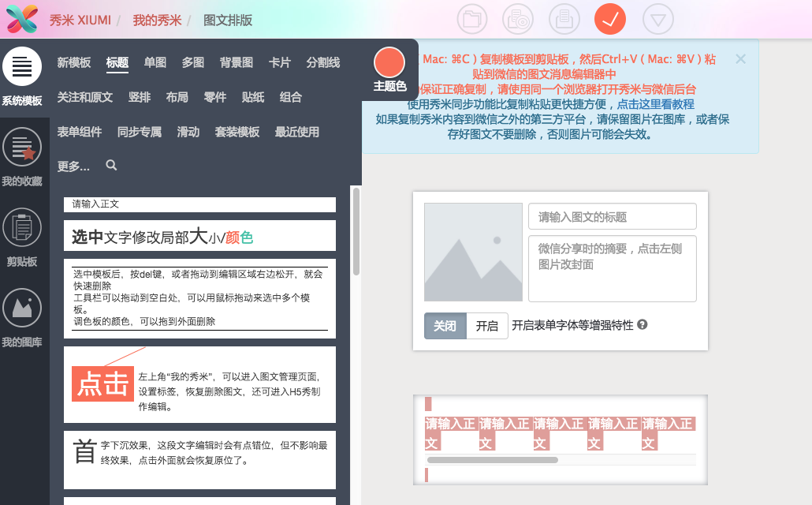
Task: Select the 开启 toggle option
Action: point(486,326)
